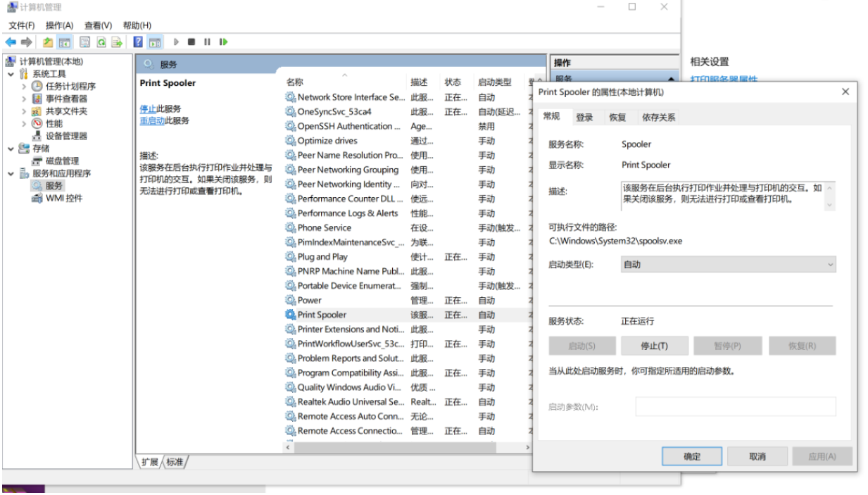
Task: Switch to the 登录 tab
Action: [584, 118]
